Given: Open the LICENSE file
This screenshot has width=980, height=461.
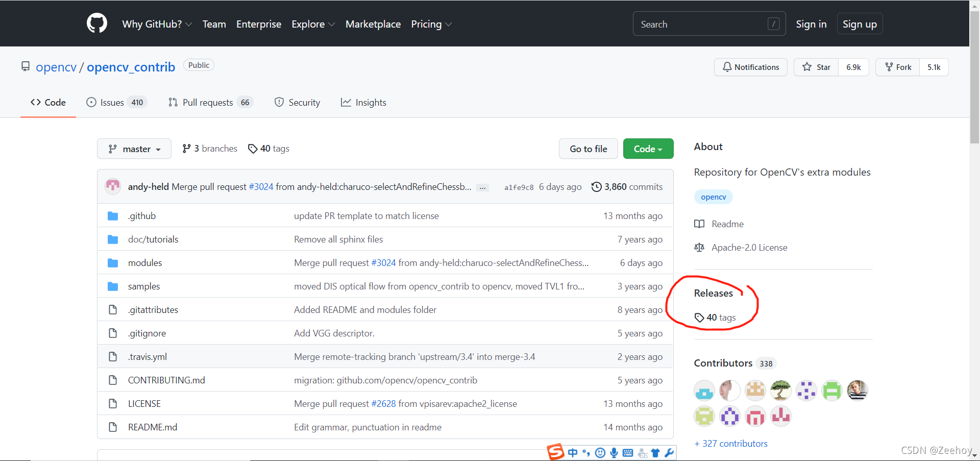Looking at the screenshot, I should coord(144,404).
